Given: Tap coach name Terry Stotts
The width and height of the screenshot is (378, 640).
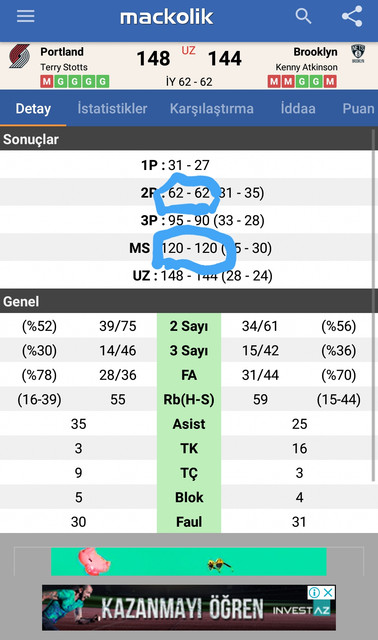Looking at the screenshot, I should (x=64, y=67).
